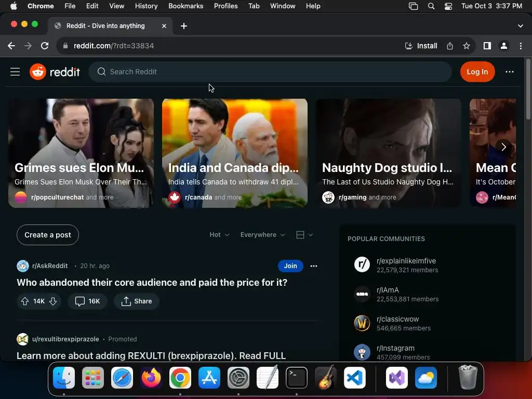This screenshot has width=532, height=399.
Task: Open u/rexultibrexpiprazole profile
Action: pos(65,339)
